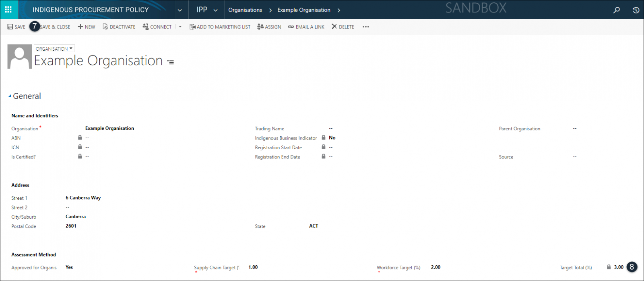Click the locked ICN field icon
This screenshot has height=281, width=644.
coord(80,147)
